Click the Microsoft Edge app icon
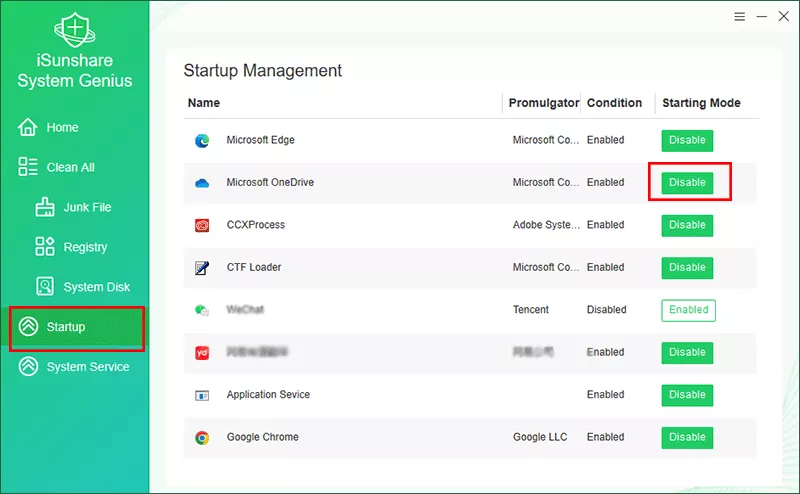This screenshot has width=800, height=494. click(202, 140)
